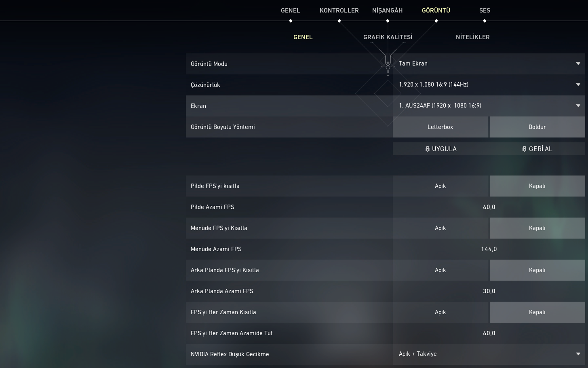The height and width of the screenshot is (368, 588).
Task: Click the "Pilde Azami FPS" label
Action: pyautogui.click(x=213, y=207)
